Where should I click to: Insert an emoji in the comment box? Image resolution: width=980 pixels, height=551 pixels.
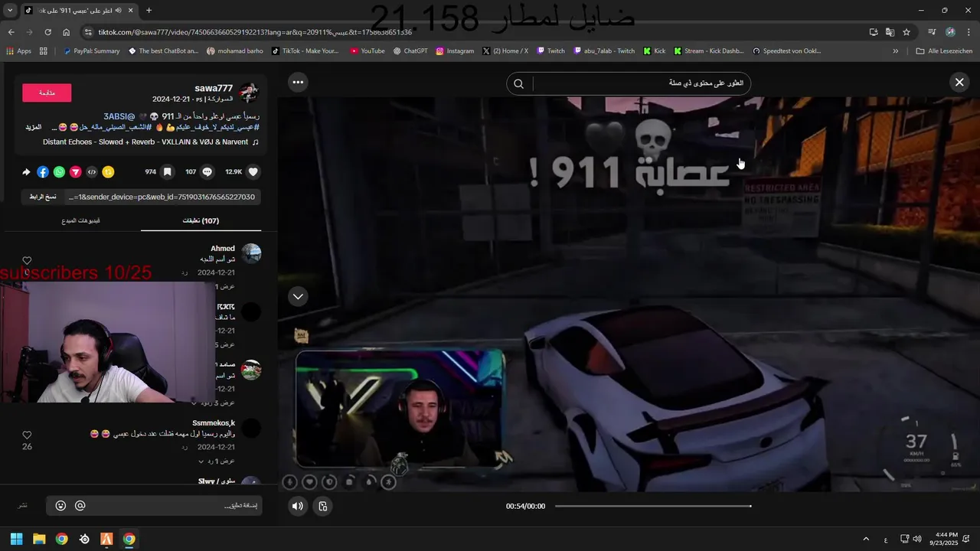(60, 506)
